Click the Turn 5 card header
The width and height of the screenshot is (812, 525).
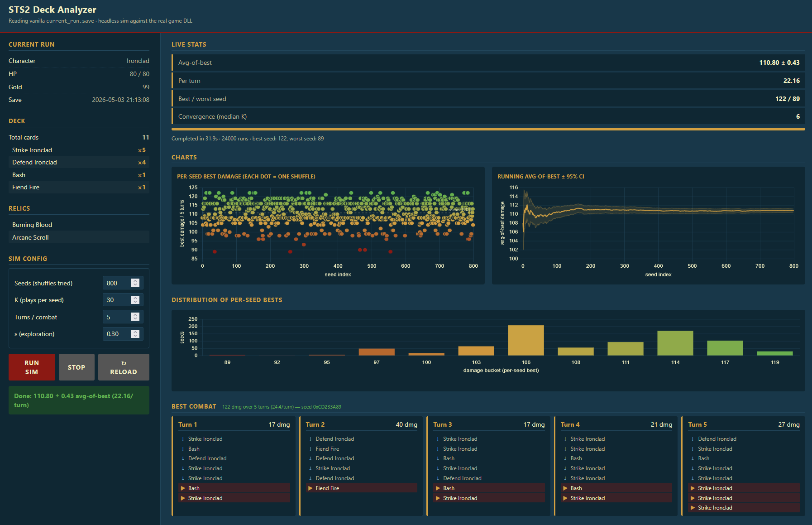(x=744, y=424)
